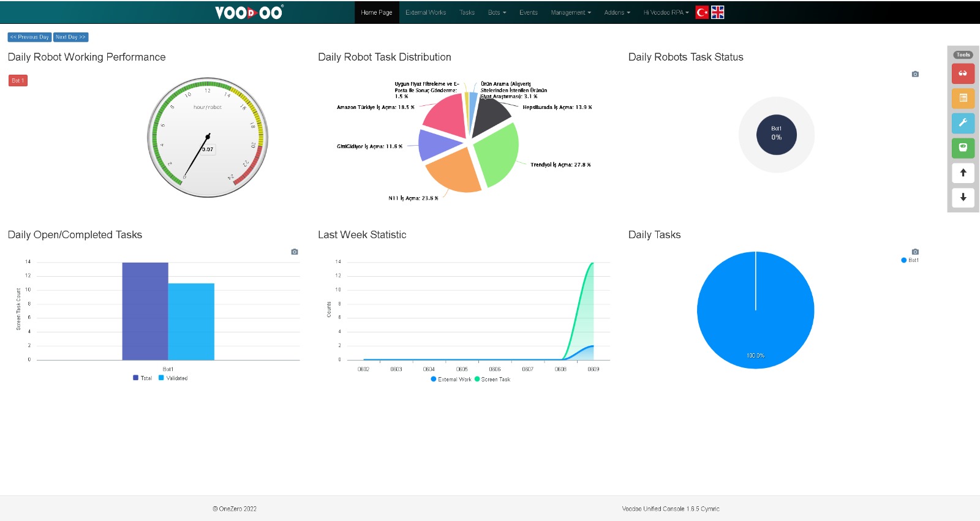Toggle Bot1 legend entry in Daily Tasks
Viewport: 980px width, 521px height.
click(x=910, y=260)
